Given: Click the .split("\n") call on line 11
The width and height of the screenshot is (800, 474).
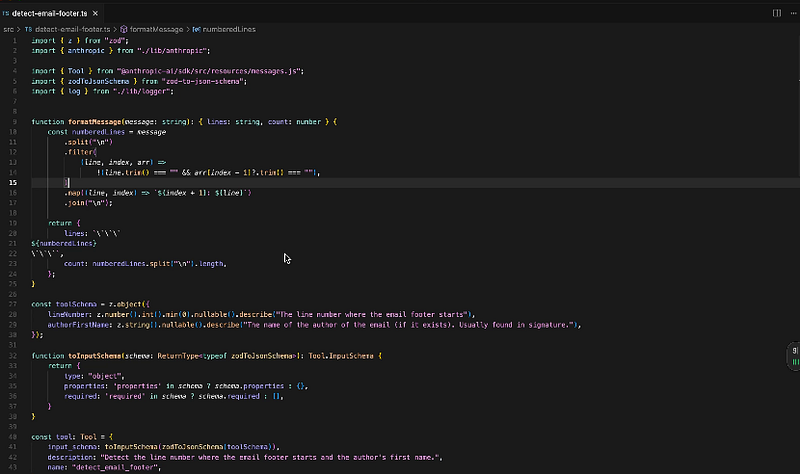Looking at the screenshot, I should pyautogui.click(x=88, y=142).
